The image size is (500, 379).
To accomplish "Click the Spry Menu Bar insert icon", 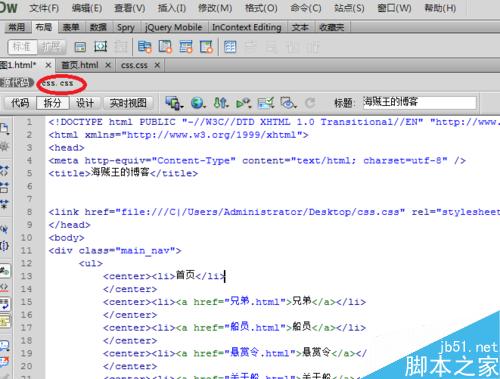I will point(145,47).
